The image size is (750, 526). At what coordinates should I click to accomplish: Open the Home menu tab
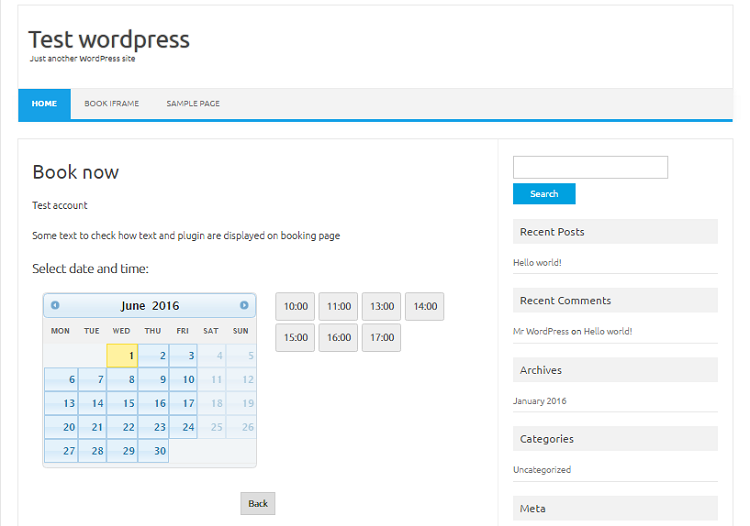[x=44, y=104]
